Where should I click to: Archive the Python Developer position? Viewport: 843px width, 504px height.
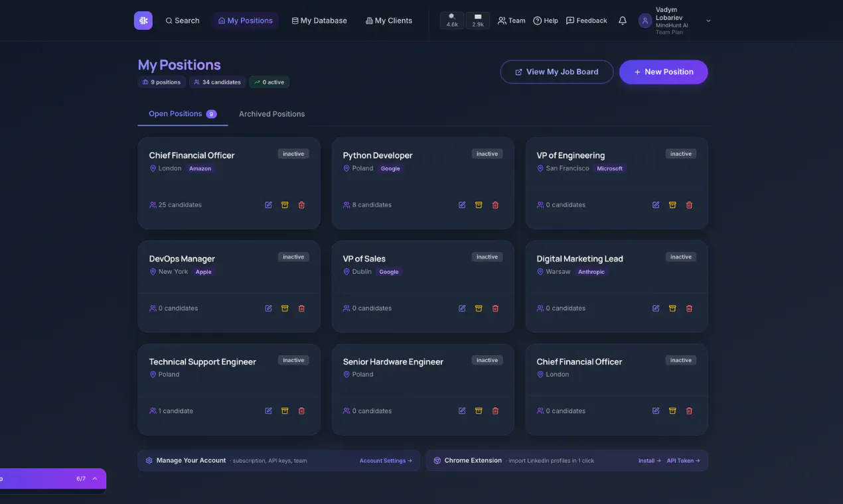coord(479,205)
